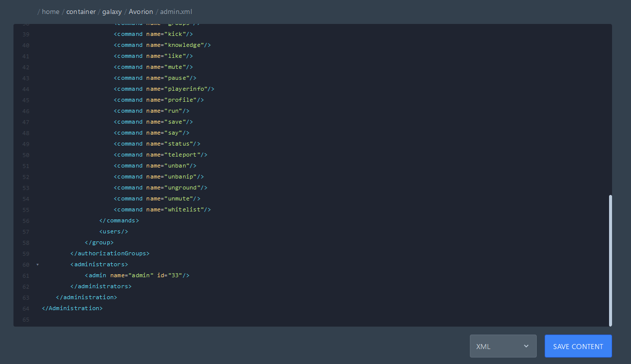631x364 pixels.
Task: Click the command name="playerinfo" line
Action: tap(164, 89)
